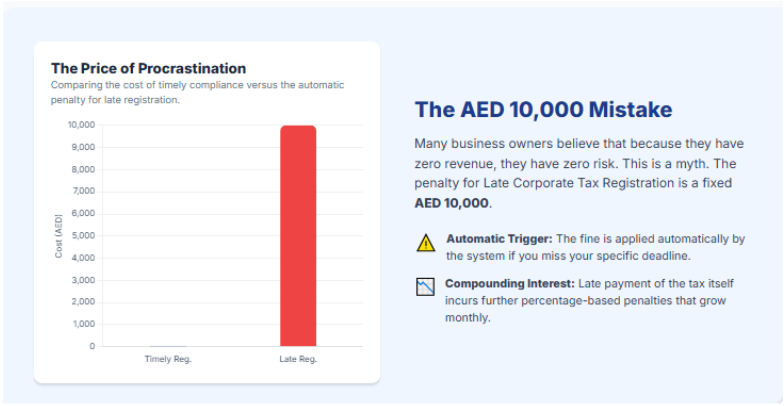
Task: Click the 'Late Reg.' x-axis label
Action: click(298, 359)
